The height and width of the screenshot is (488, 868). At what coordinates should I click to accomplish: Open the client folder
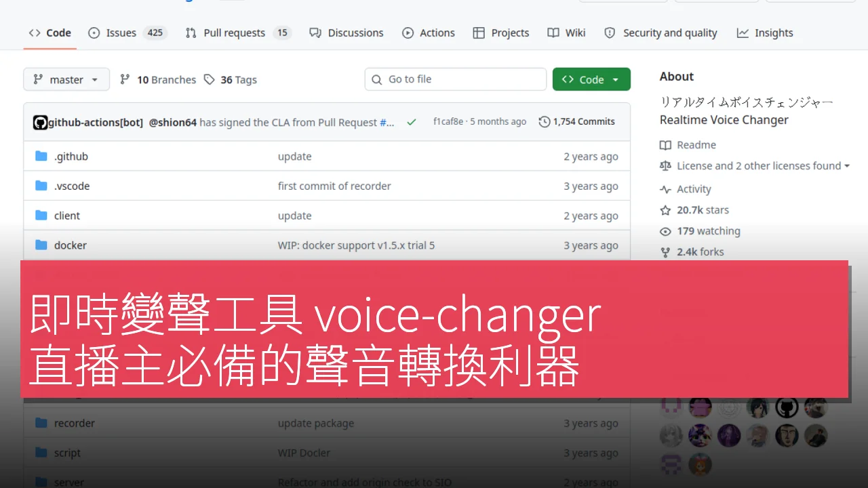pos(67,216)
